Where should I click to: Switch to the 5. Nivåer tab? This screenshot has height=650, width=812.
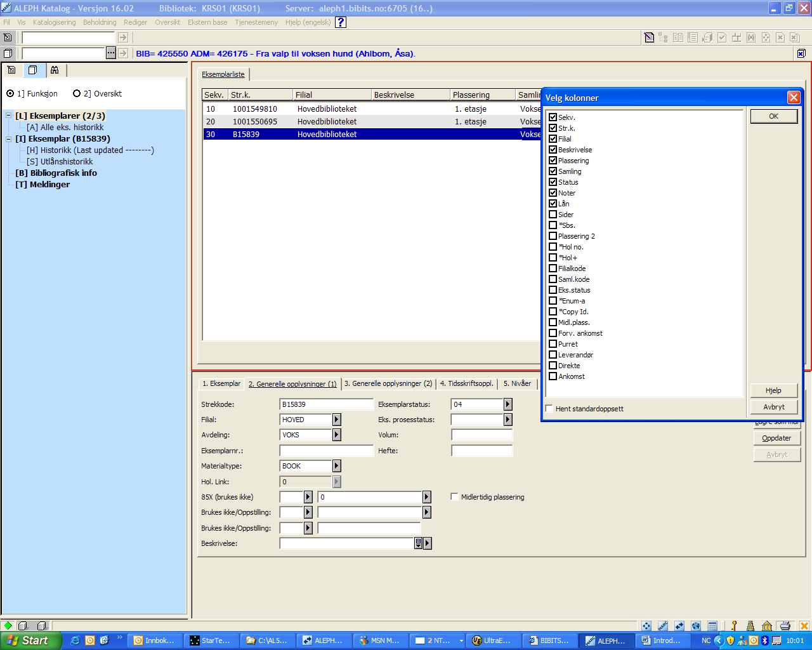tap(517, 383)
